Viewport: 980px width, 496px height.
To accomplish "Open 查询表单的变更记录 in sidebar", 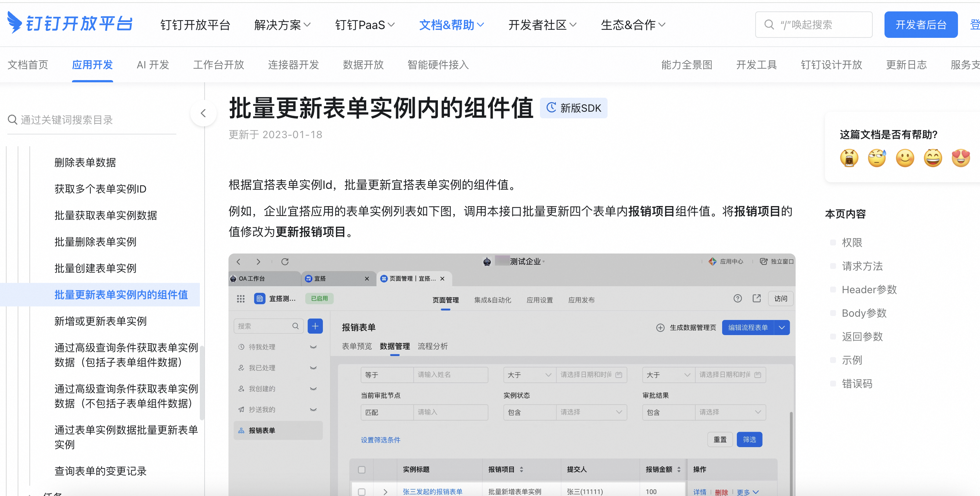I will coord(100,471).
